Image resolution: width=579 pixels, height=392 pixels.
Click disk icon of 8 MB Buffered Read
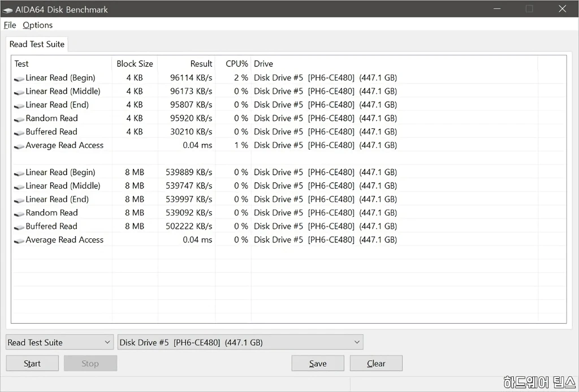(19, 227)
